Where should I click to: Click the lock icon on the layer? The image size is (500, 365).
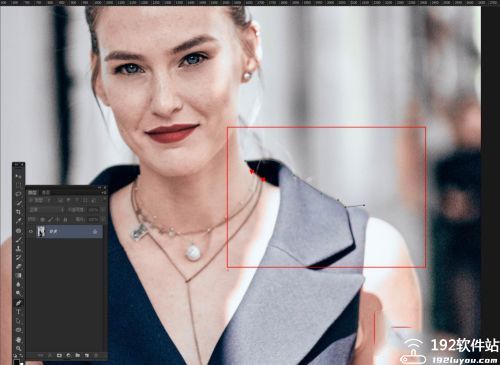(x=95, y=231)
